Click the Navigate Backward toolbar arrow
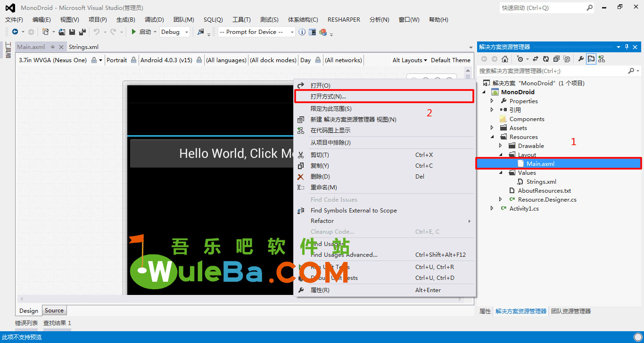The width and height of the screenshot is (644, 343). point(15,32)
